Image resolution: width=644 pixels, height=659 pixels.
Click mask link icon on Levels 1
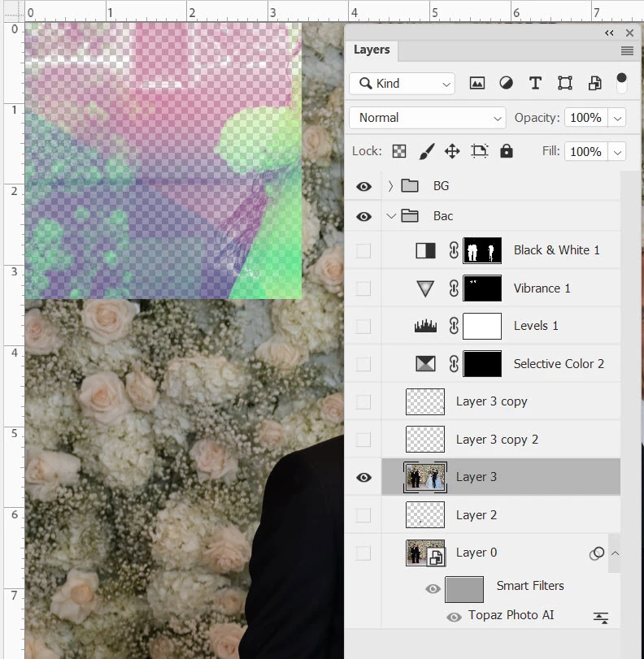tap(454, 326)
